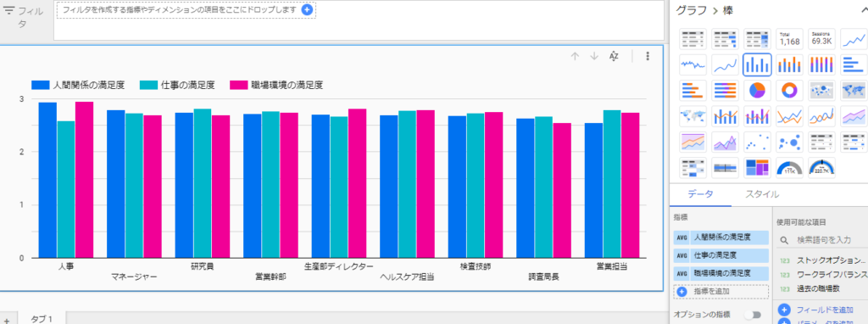Open AVG aggregation for 人間関係の満足度
Screen dimensions: 868x324
coord(682,237)
